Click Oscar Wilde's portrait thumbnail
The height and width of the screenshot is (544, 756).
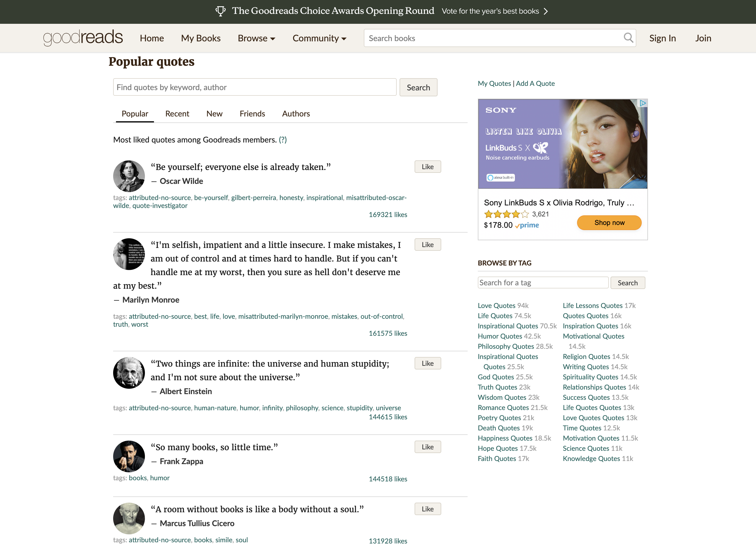click(x=129, y=176)
